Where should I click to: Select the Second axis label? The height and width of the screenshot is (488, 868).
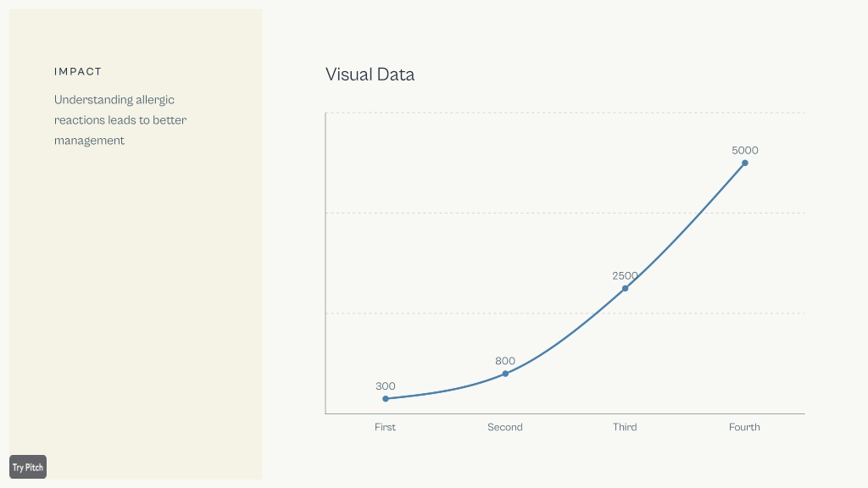(505, 427)
